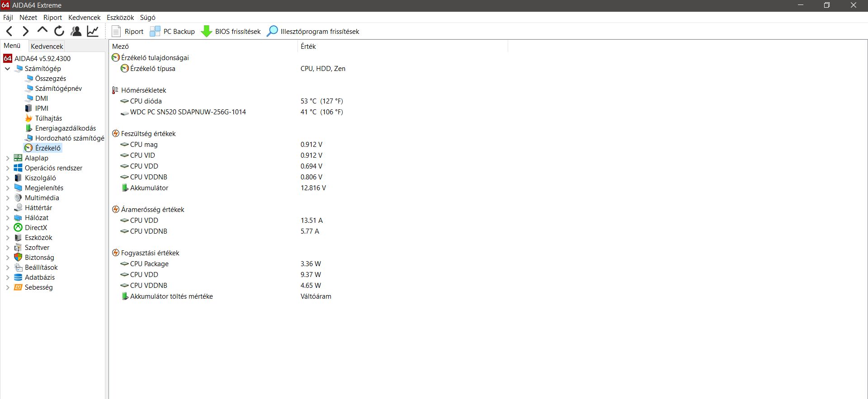
Task: Expand the Hálózat tree node
Action: pos(7,218)
